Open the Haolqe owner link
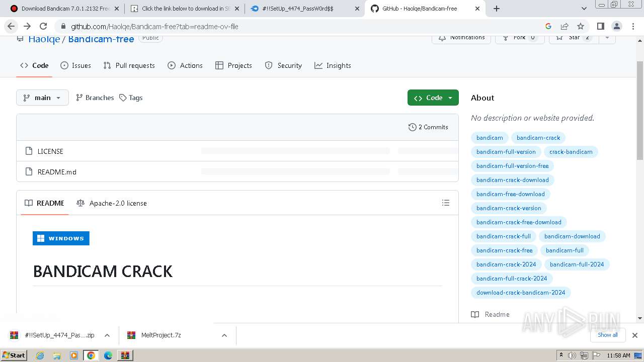 tap(44, 39)
